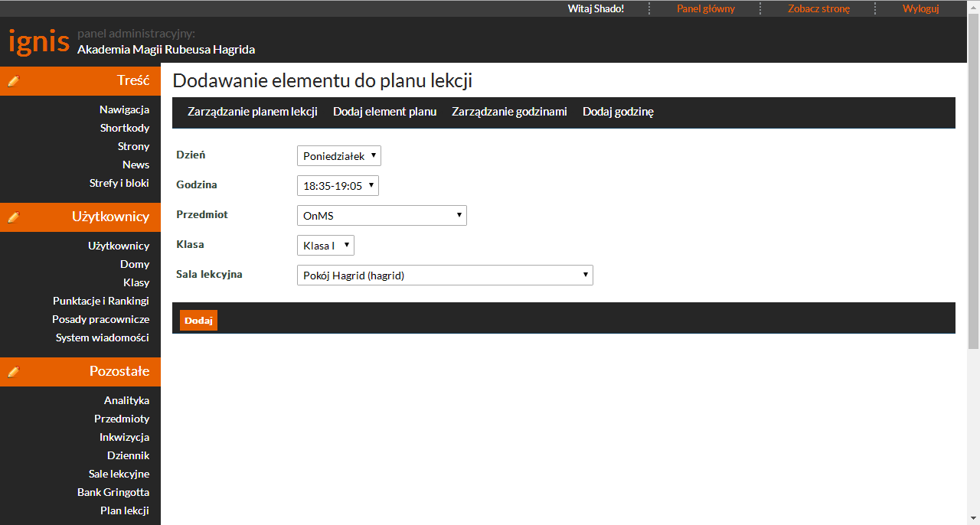
Task: Go to Bank Gringotta in sidebar
Action: (x=113, y=492)
